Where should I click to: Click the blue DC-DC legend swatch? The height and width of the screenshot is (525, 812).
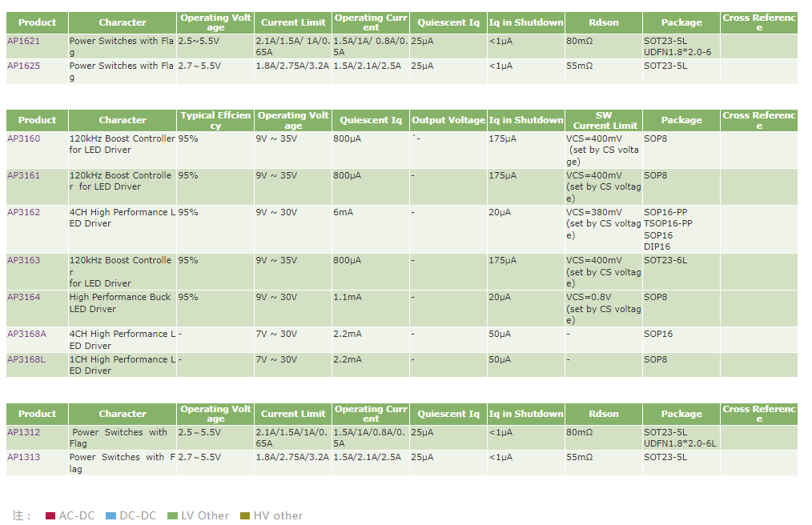point(111,516)
